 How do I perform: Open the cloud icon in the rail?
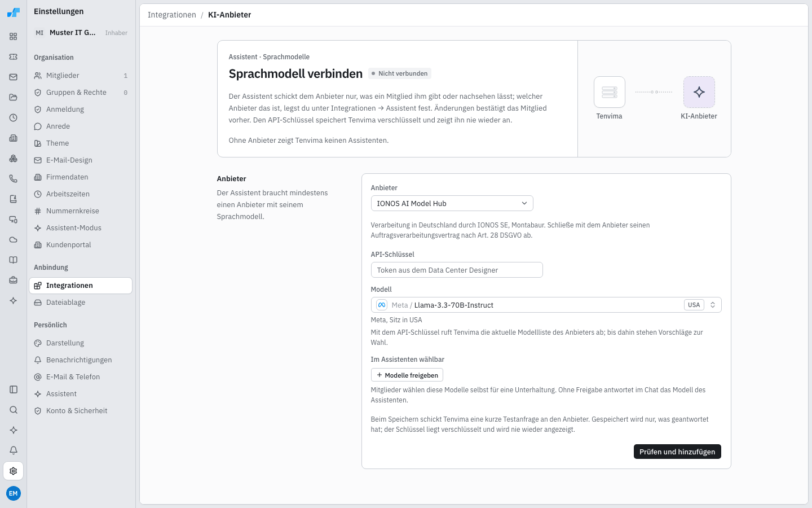[x=14, y=240]
